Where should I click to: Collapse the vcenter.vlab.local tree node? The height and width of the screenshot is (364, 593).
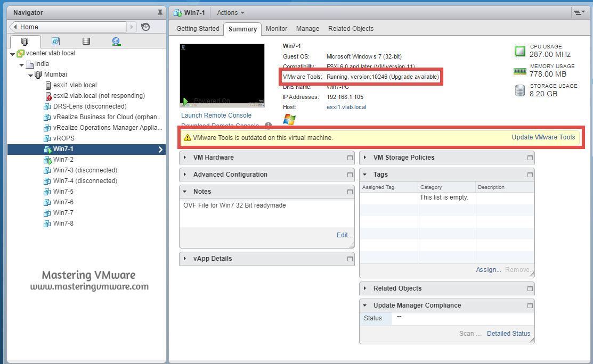point(12,54)
